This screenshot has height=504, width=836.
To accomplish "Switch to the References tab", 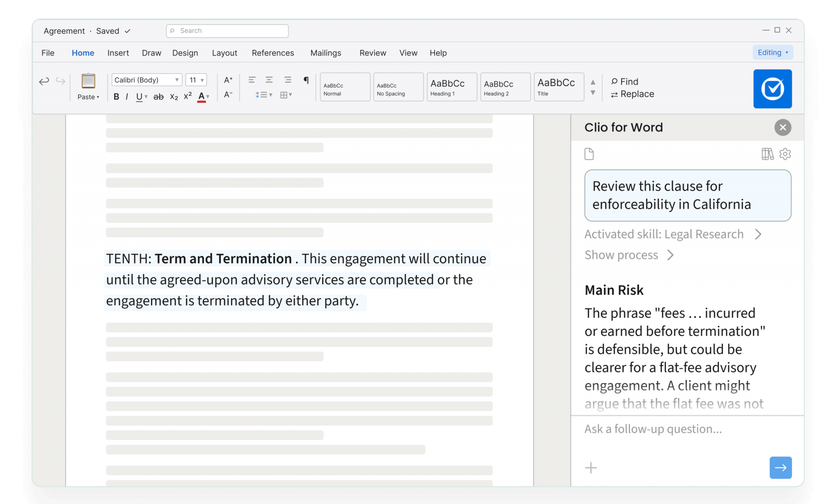I will coord(273,53).
